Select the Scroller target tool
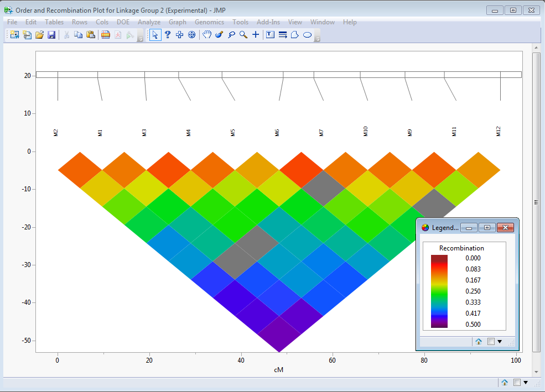 191,35
